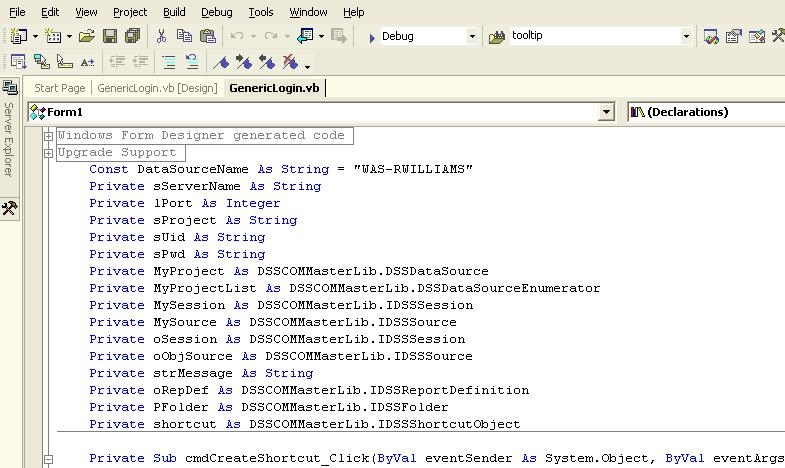Clear all bookmarks with crossed flag icon

[290, 62]
